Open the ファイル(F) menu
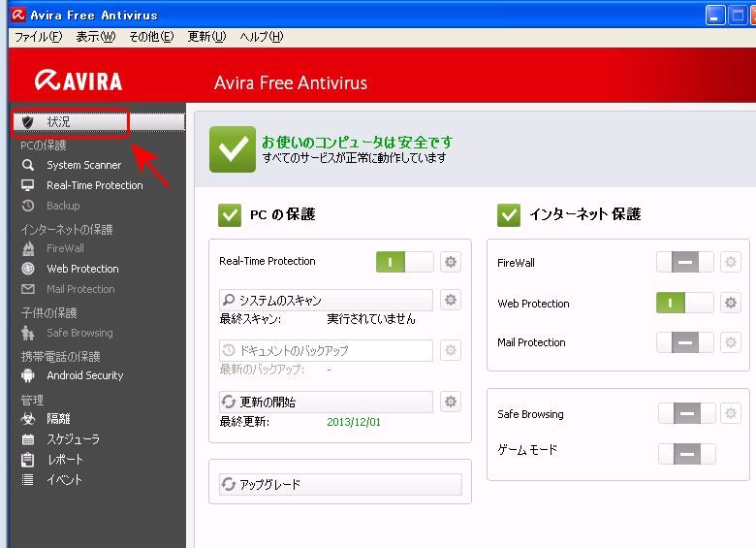This screenshot has height=548, width=756. [38, 37]
